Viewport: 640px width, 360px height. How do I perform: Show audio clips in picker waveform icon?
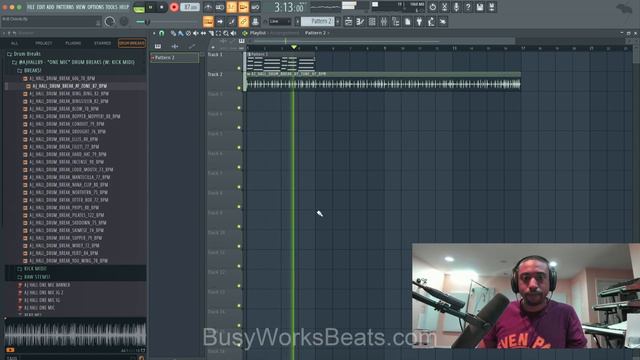(x=175, y=47)
